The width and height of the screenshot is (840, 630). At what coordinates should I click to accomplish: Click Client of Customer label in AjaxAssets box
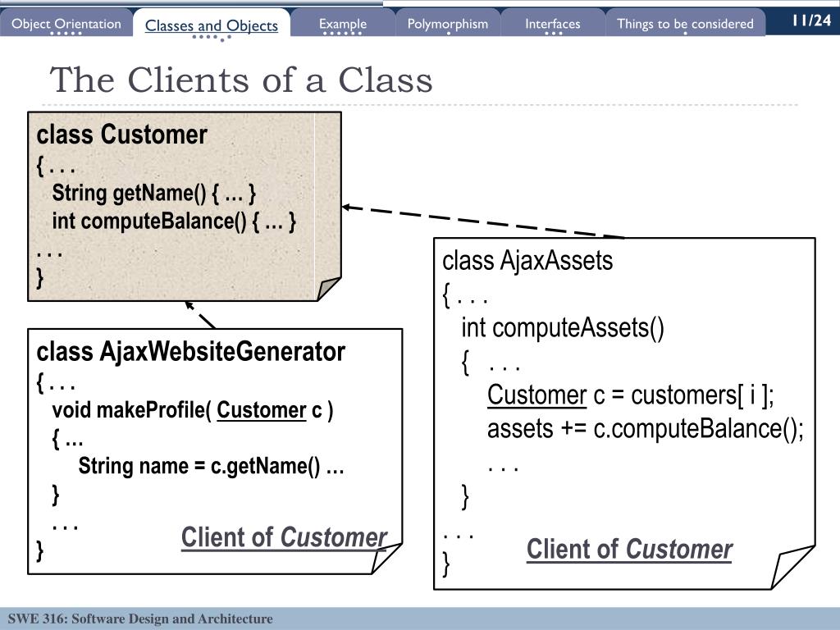pos(629,549)
